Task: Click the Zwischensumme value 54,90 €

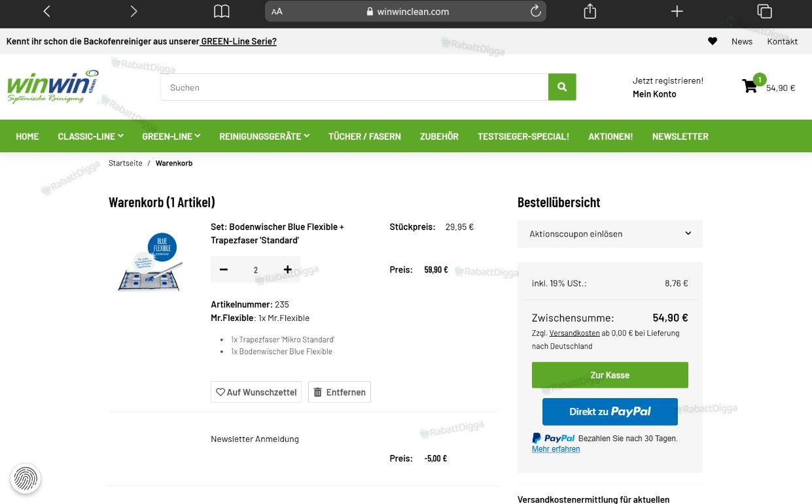Action: click(670, 318)
